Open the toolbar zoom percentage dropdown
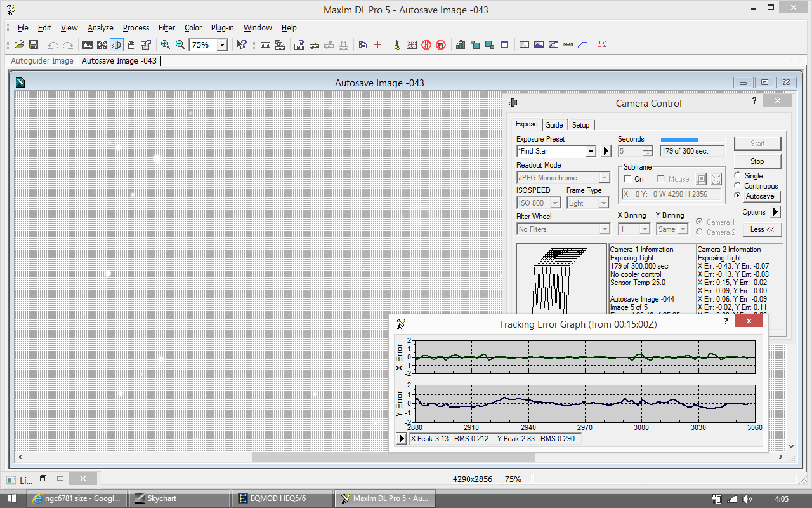 (x=222, y=44)
